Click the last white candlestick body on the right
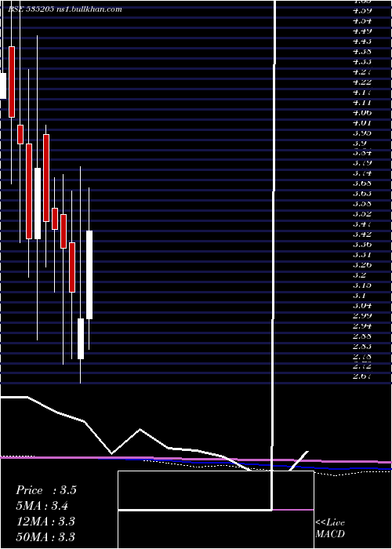The image size is (392, 549). (x=89, y=274)
